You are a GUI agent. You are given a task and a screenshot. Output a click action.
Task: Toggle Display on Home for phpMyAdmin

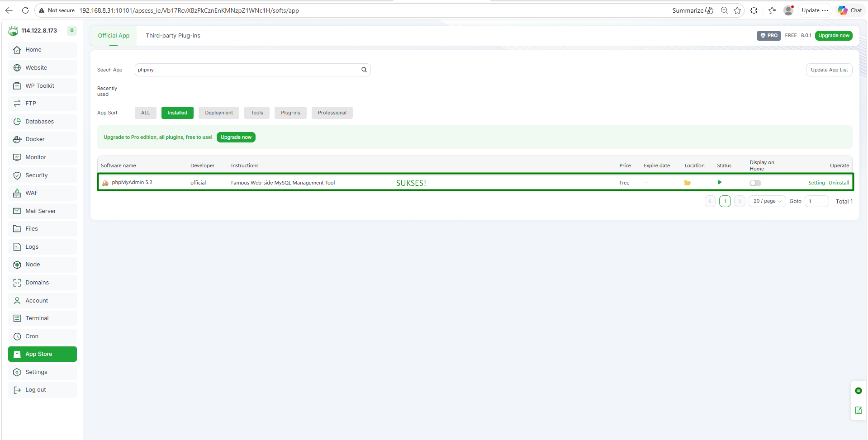click(755, 183)
